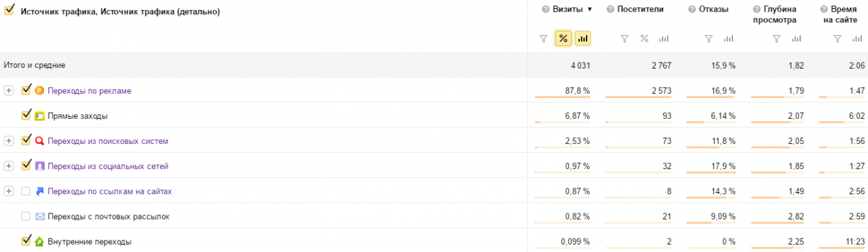The width and height of the screenshot is (868, 252).
Task: Open the Переходы из социальных сетей link
Action: (108, 166)
